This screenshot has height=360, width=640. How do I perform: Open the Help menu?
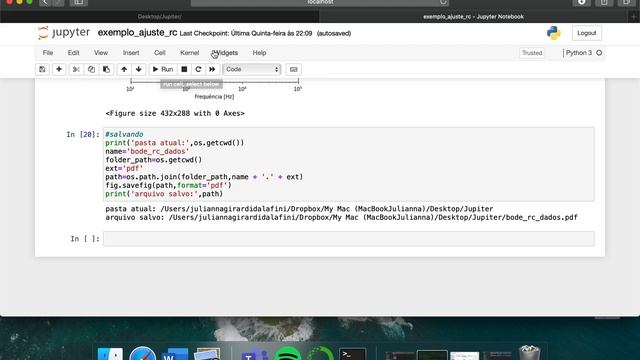click(259, 53)
